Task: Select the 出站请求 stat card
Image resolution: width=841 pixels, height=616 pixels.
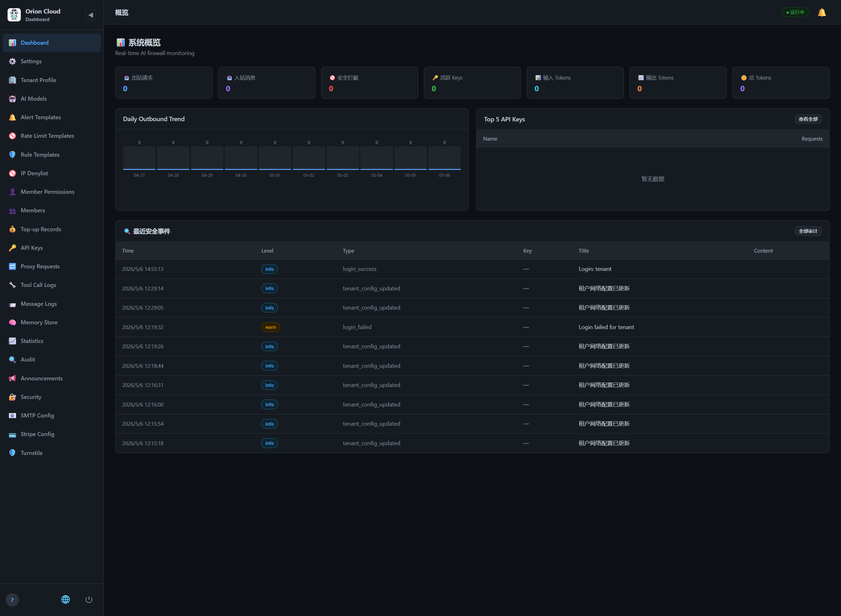Action: pyautogui.click(x=164, y=83)
